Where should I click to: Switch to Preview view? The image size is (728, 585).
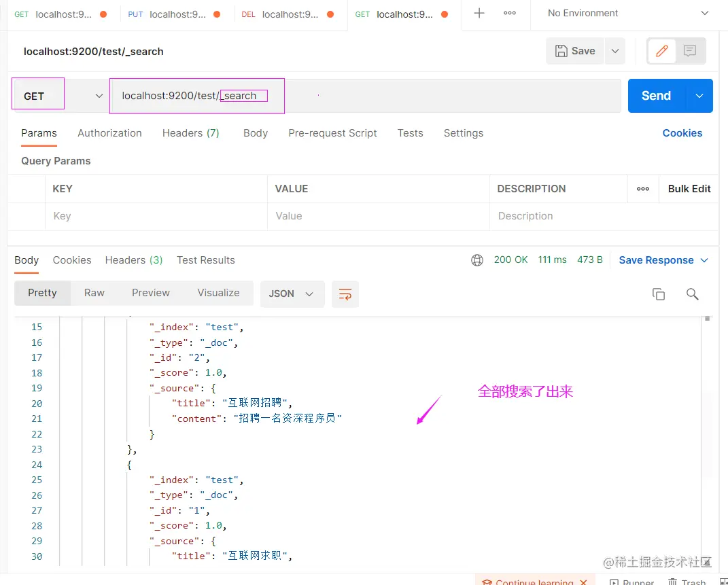point(151,293)
